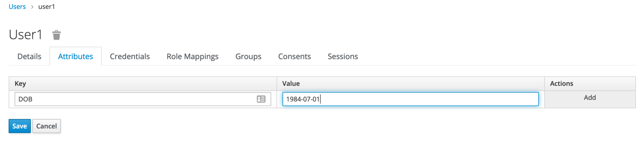Select the Attributes tab

[75, 57]
